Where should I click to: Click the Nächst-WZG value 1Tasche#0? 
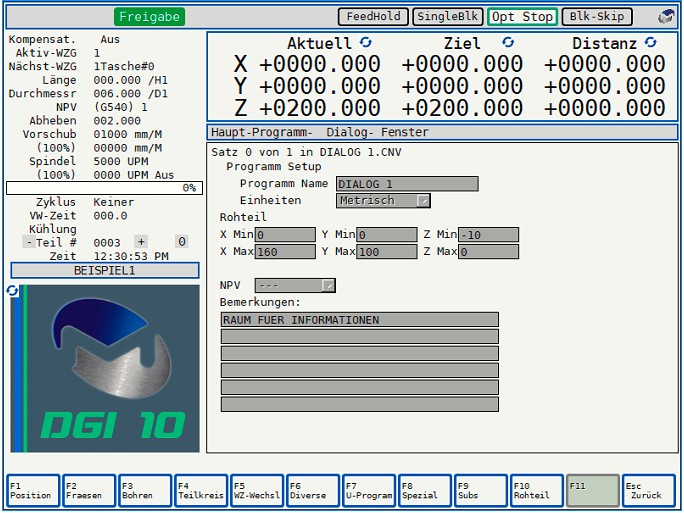click(x=124, y=67)
